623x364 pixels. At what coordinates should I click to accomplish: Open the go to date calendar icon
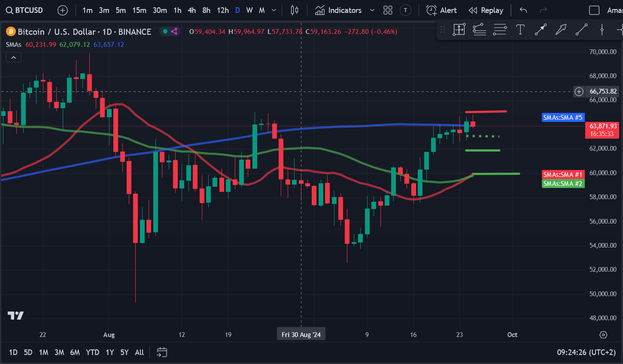(x=162, y=352)
